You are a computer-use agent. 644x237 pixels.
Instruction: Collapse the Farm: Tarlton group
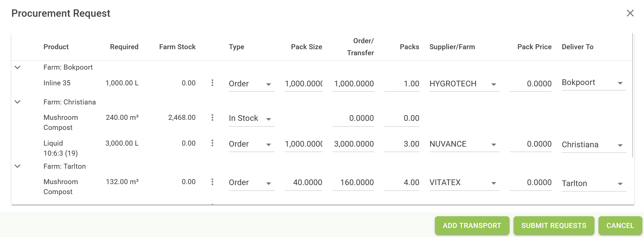[18, 166]
